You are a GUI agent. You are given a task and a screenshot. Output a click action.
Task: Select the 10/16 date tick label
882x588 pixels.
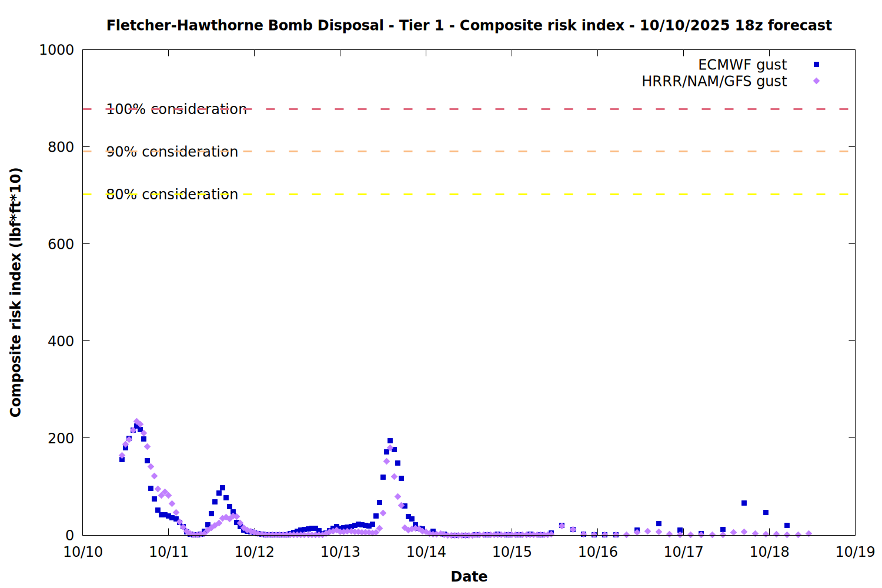coord(598,552)
